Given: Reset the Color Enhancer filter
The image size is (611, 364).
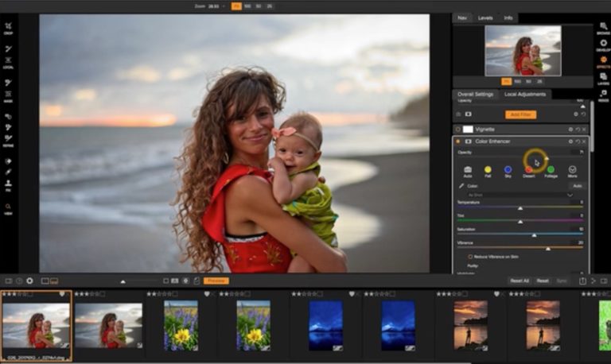Looking at the screenshot, I should (x=578, y=141).
